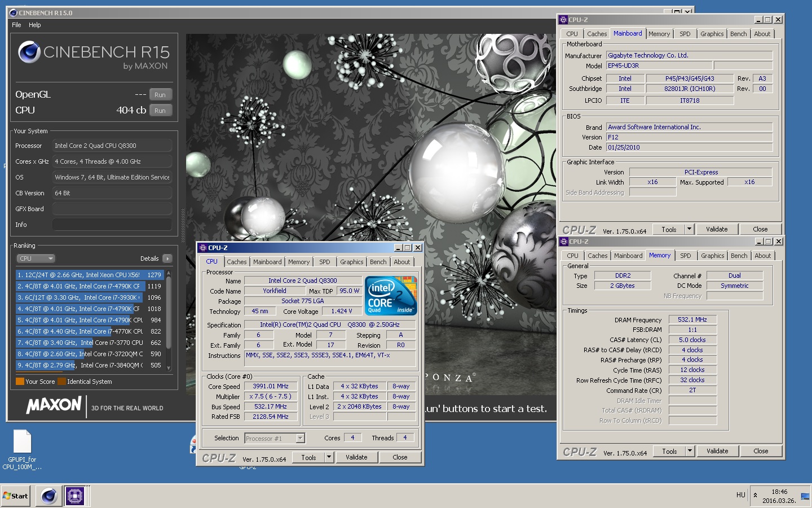Click BIOS date 01/25/2010
This screenshot has height=508, width=812.
690,147
